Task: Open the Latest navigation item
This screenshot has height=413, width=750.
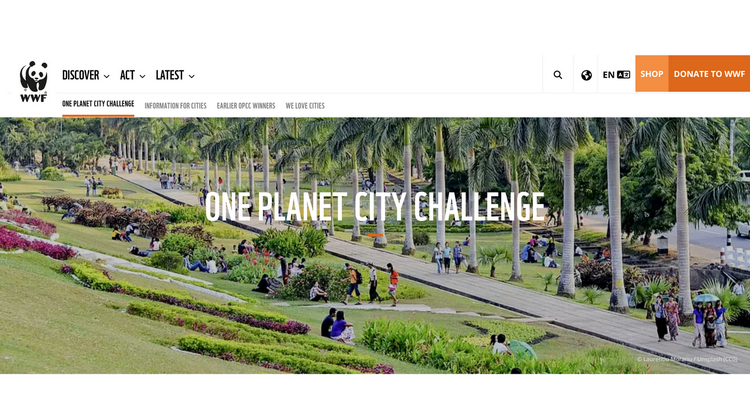Action: click(169, 75)
